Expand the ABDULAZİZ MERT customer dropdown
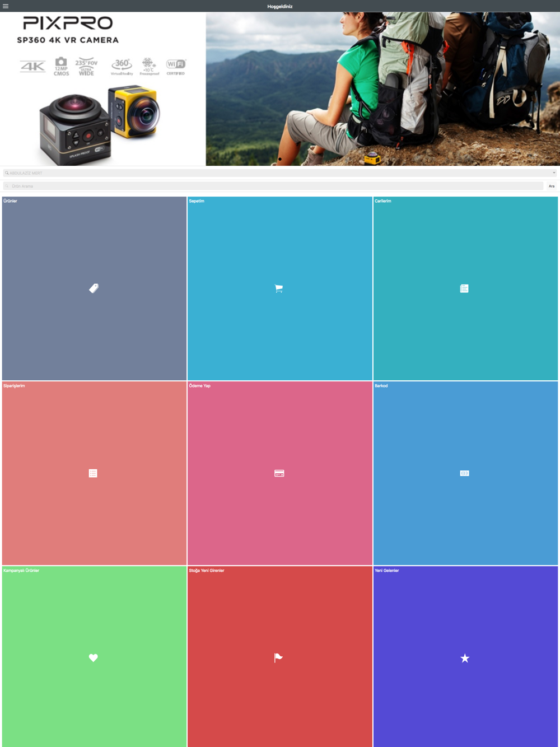 pos(280,173)
